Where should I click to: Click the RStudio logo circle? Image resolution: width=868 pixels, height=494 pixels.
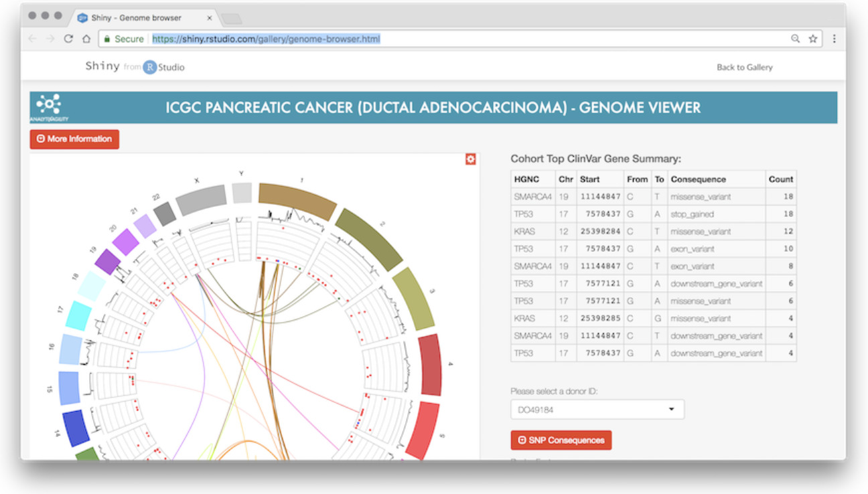click(x=149, y=67)
